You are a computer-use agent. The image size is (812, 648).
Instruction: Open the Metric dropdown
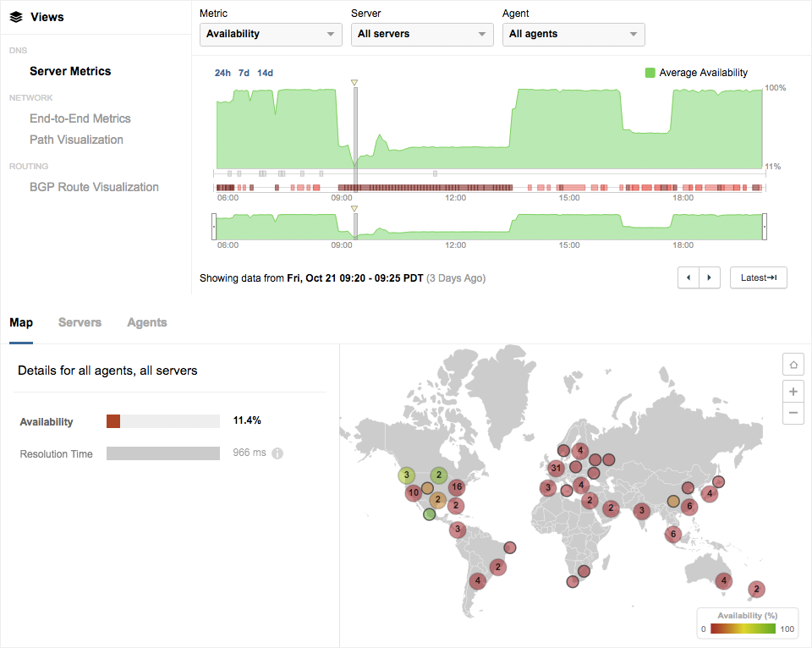271,34
